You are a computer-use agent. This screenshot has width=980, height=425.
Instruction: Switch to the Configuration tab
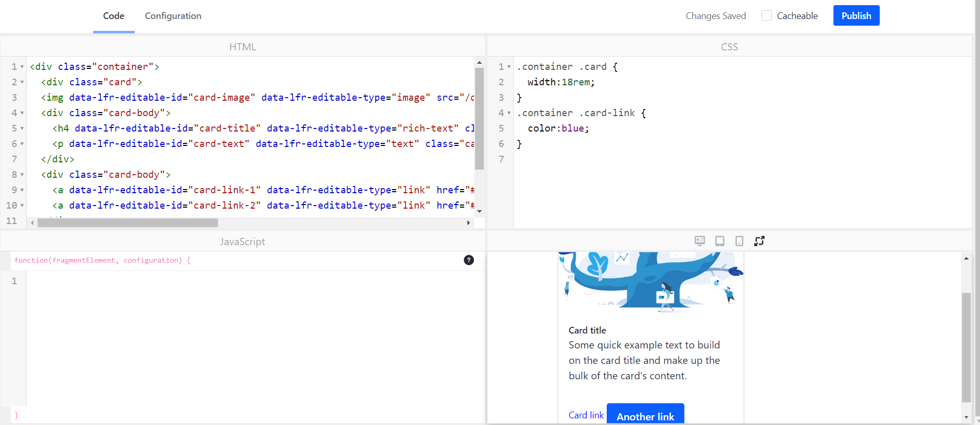tap(173, 16)
